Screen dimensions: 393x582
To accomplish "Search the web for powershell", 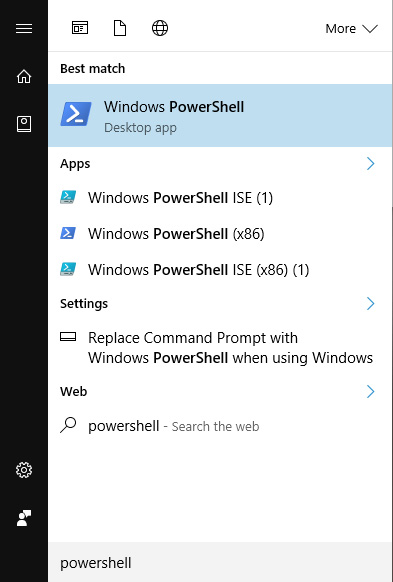I will [x=220, y=426].
